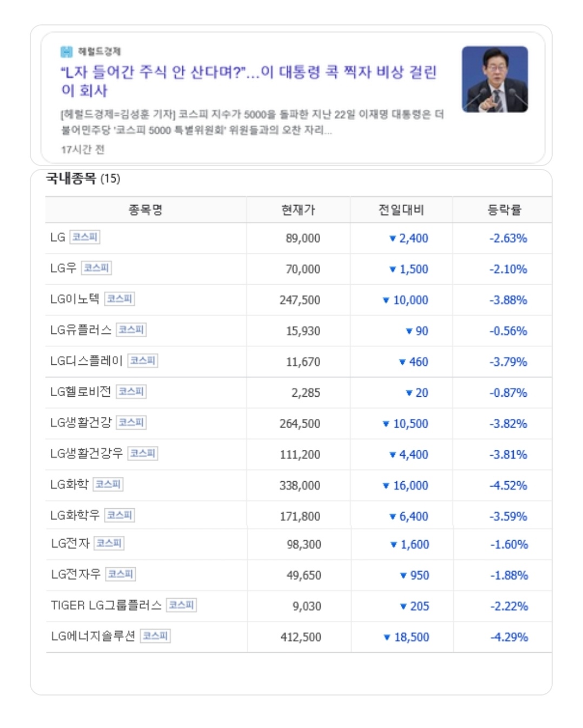Click the 현재가 column header
This screenshot has height=728, width=583.
point(298,210)
